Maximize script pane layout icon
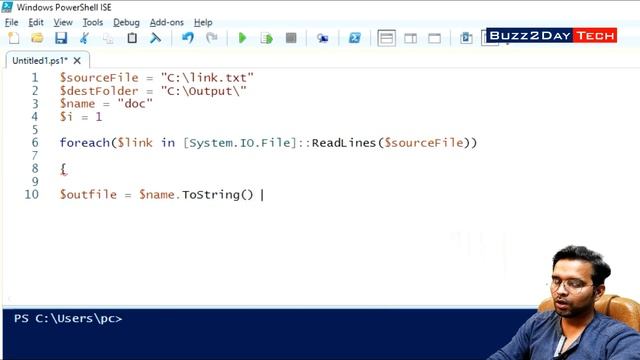Image resolution: width=640 pixels, height=360 pixels. coord(434,38)
